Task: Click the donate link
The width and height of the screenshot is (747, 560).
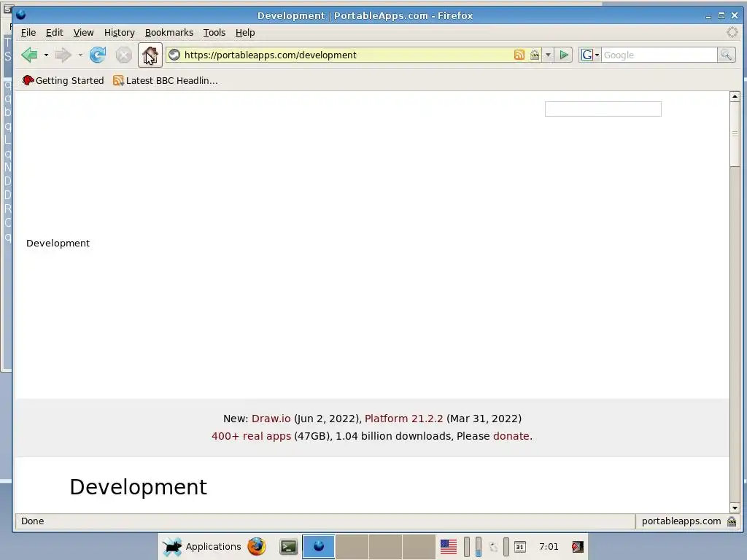Action: [511, 436]
